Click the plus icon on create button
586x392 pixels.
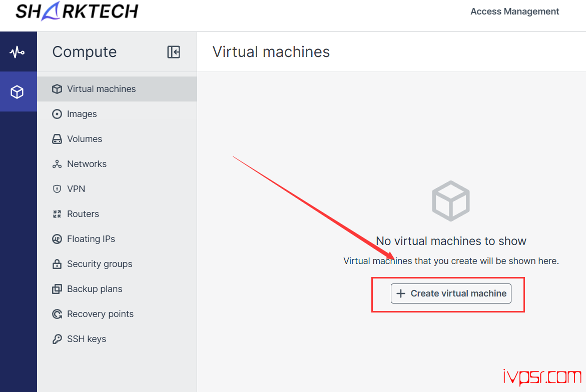(401, 293)
